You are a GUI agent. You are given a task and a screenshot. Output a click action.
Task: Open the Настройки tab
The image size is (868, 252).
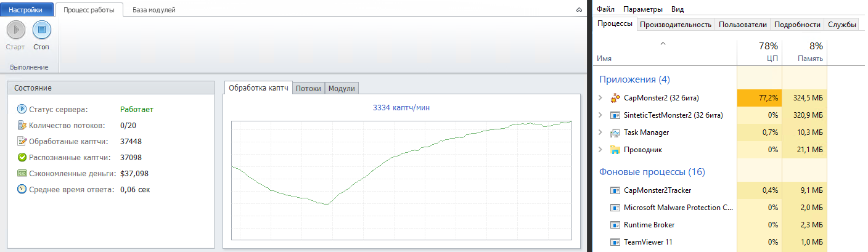pos(25,10)
